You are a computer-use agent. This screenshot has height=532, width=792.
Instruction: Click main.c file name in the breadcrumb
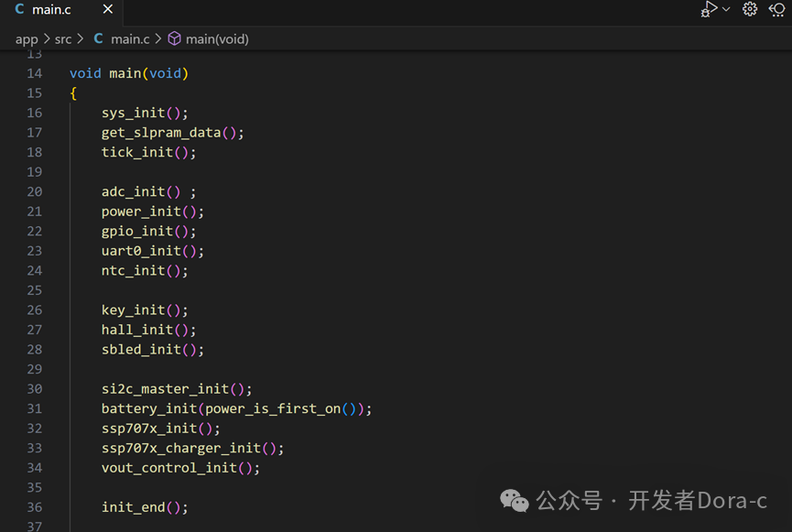130,38
